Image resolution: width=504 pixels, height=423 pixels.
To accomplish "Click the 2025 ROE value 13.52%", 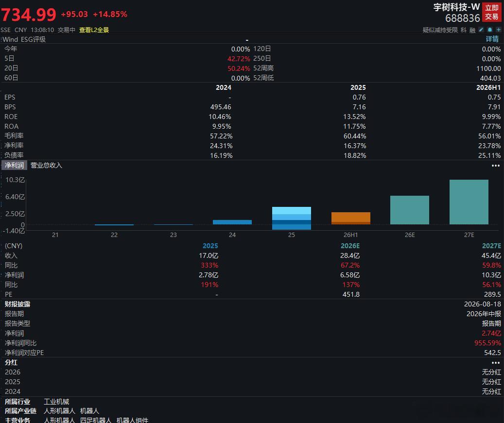I will [x=354, y=117].
